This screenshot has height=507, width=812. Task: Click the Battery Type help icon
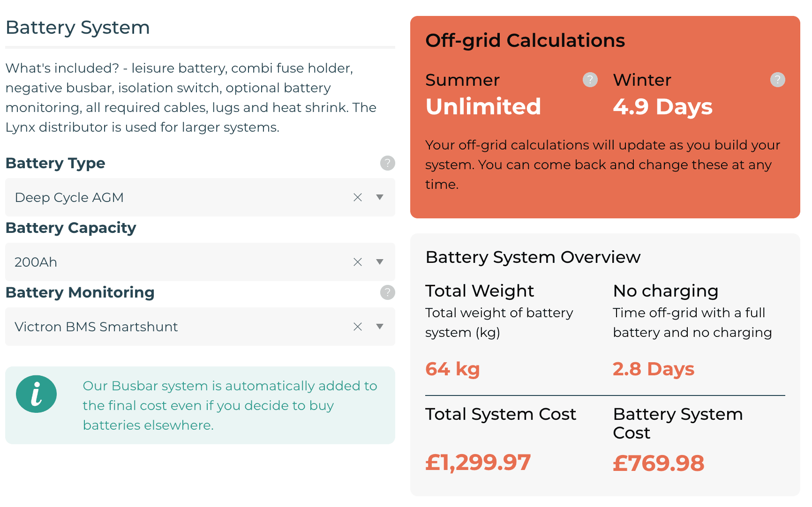[387, 163]
